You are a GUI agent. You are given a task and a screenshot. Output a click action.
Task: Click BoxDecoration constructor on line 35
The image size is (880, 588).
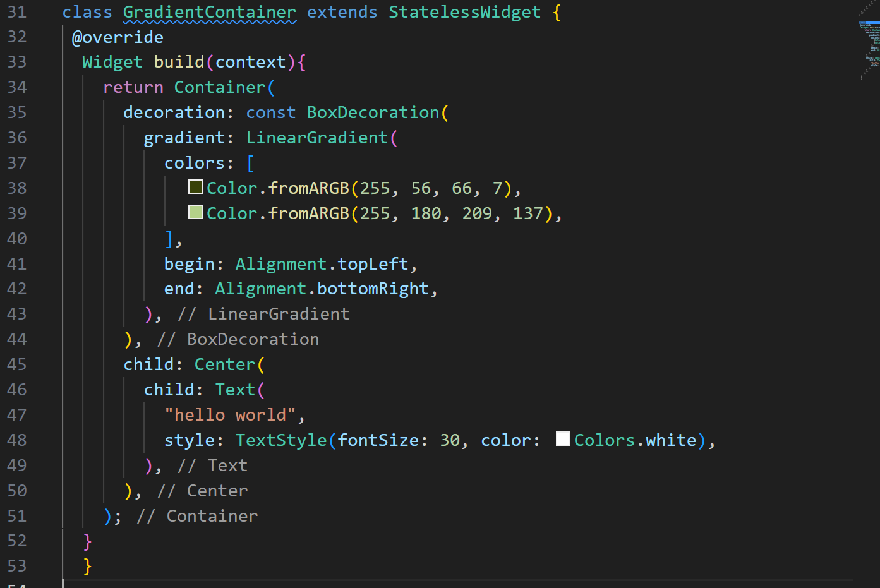coord(373,112)
